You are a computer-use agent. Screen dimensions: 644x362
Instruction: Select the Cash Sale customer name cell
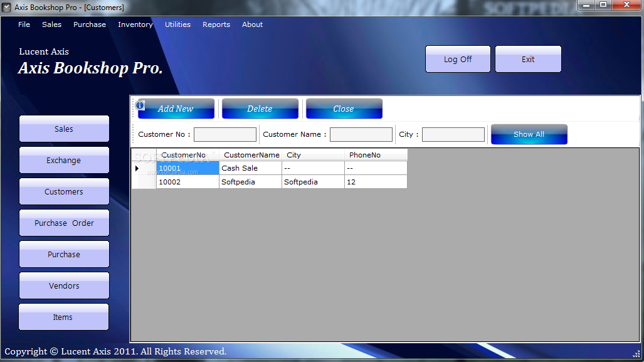click(x=251, y=168)
